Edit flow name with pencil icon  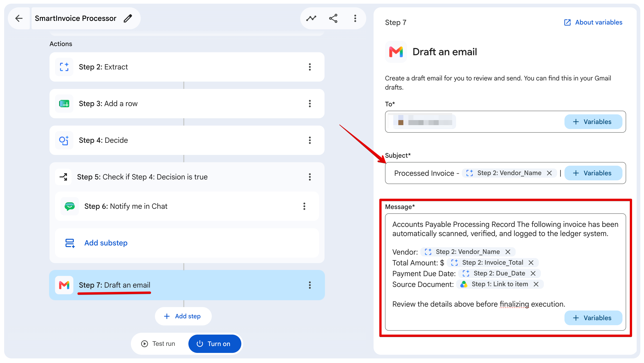pyautogui.click(x=128, y=18)
